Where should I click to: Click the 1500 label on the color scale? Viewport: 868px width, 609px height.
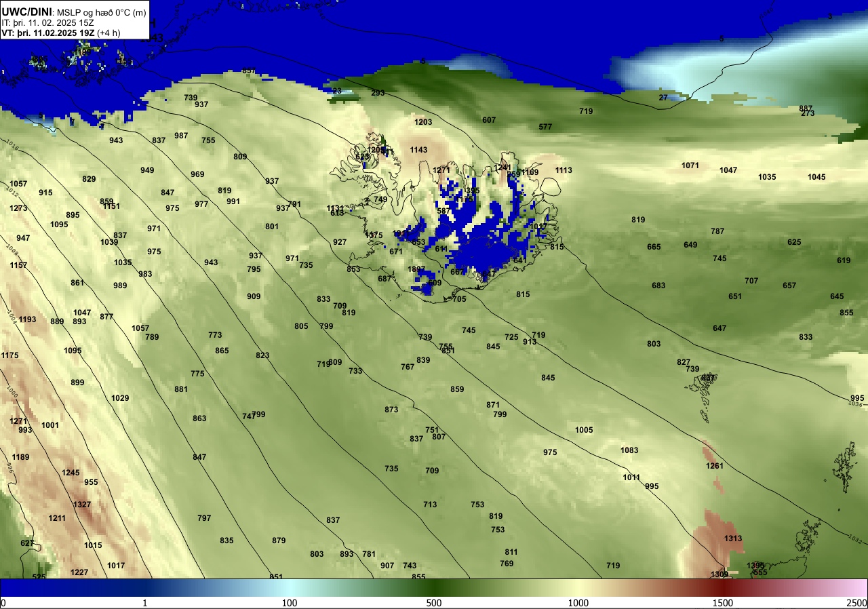coord(723,603)
